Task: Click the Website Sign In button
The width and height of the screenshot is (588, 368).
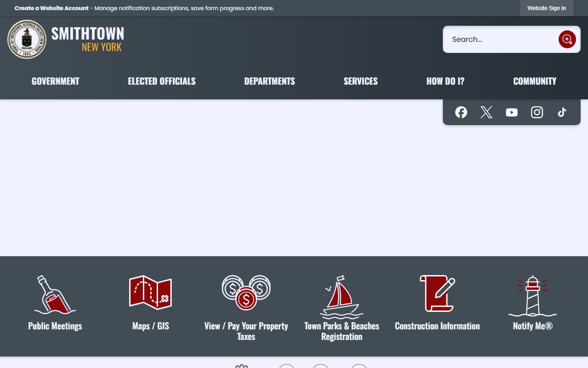Action: tap(546, 8)
